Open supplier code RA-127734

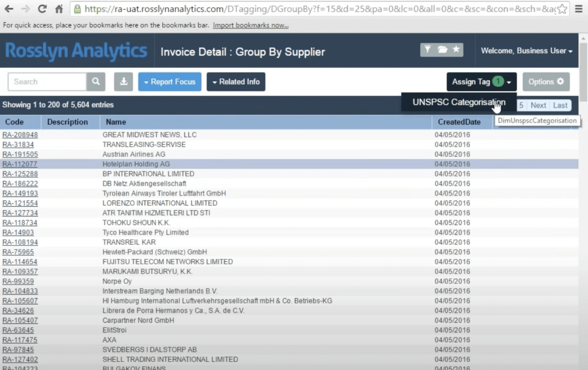pos(20,213)
